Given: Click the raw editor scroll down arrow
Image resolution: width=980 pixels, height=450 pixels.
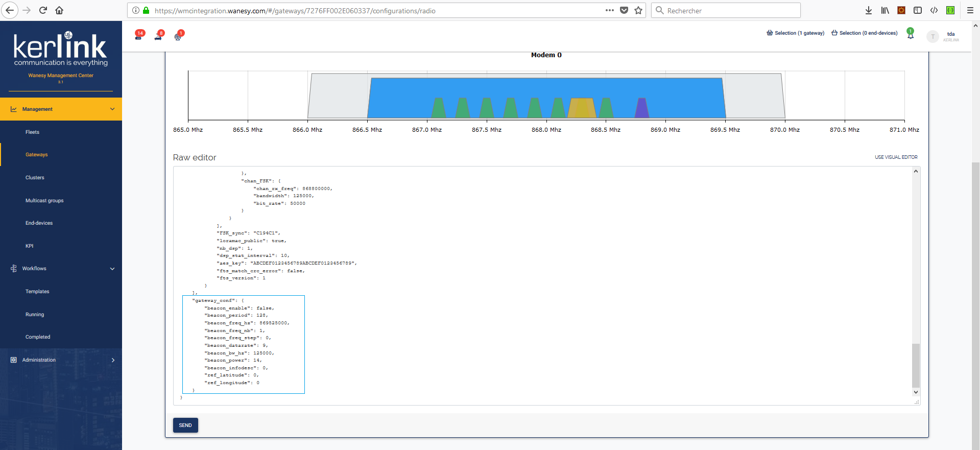Looking at the screenshot, I should click(x=916, y=392).
